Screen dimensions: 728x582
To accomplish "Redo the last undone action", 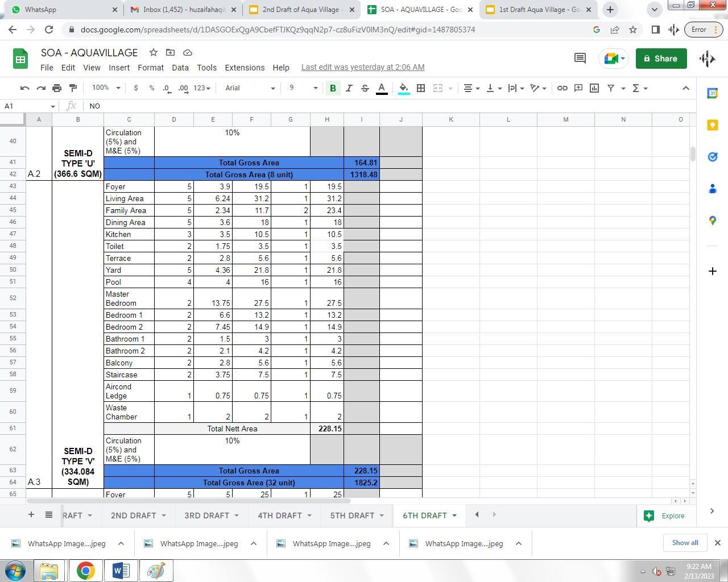I will [40, 88].
